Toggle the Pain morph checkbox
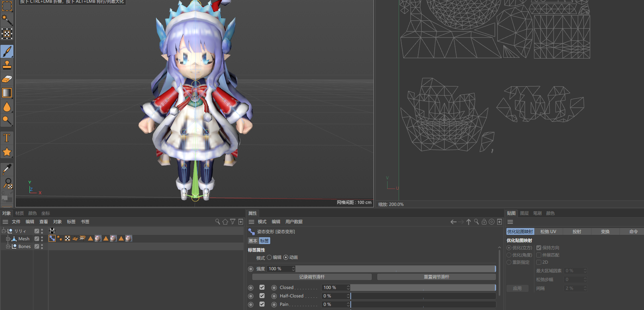Image resolution: width=644 pixels, height=310 pixels. click(262, 304)
